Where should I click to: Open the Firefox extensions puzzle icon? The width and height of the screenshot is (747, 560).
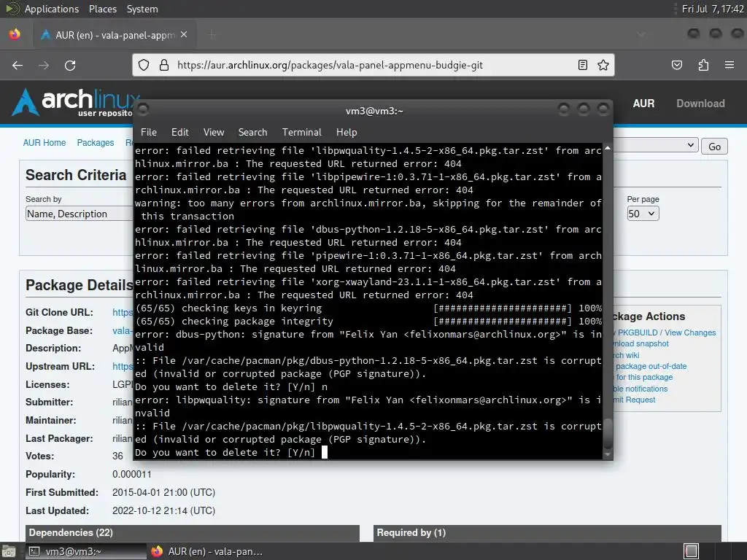(703, 65)
